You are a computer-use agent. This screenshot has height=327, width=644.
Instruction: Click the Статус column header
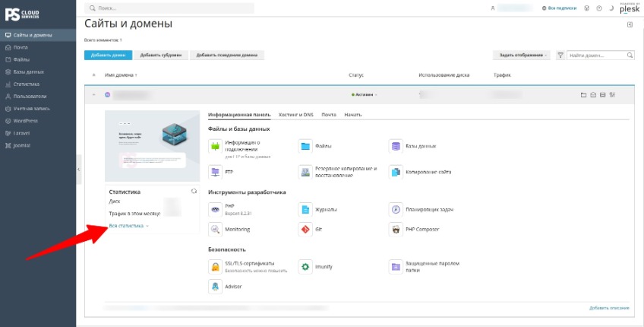pyautogui.click(x=356, y=75)
